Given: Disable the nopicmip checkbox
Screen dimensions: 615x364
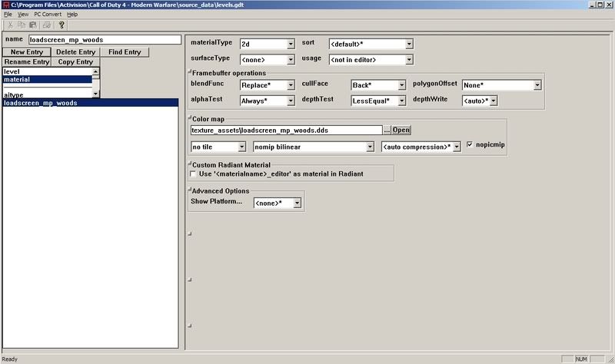Looking at the screenshot, I should pos(470,145).
